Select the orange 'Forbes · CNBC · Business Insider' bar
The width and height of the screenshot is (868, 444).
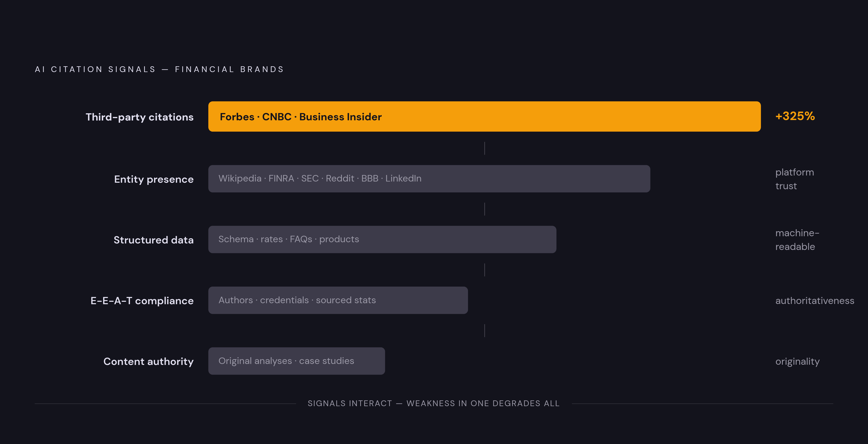point(484,117)
